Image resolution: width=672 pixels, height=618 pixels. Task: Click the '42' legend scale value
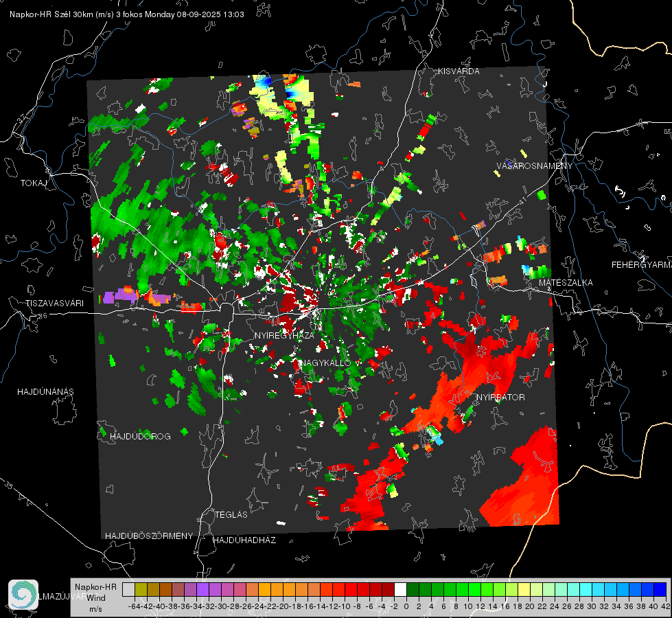666,606
